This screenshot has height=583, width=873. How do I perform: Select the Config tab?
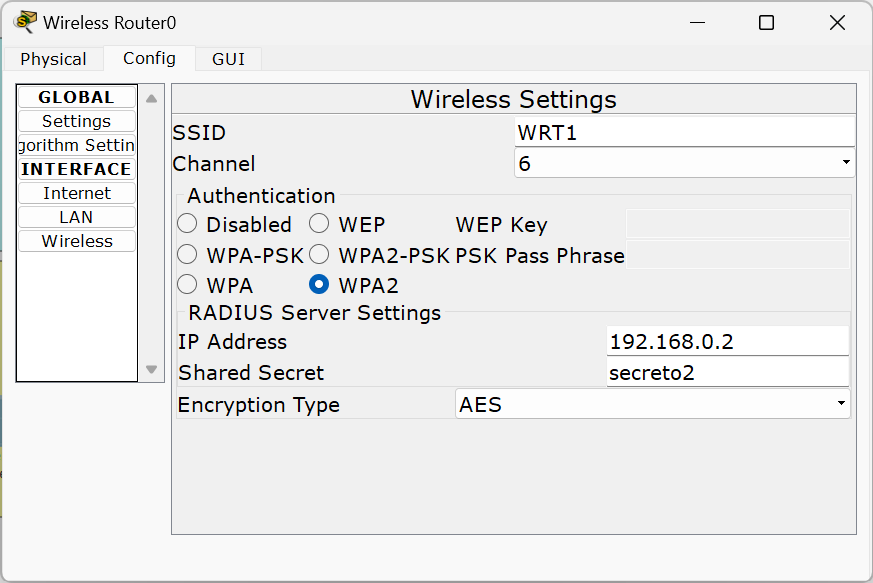pos(149,58)
